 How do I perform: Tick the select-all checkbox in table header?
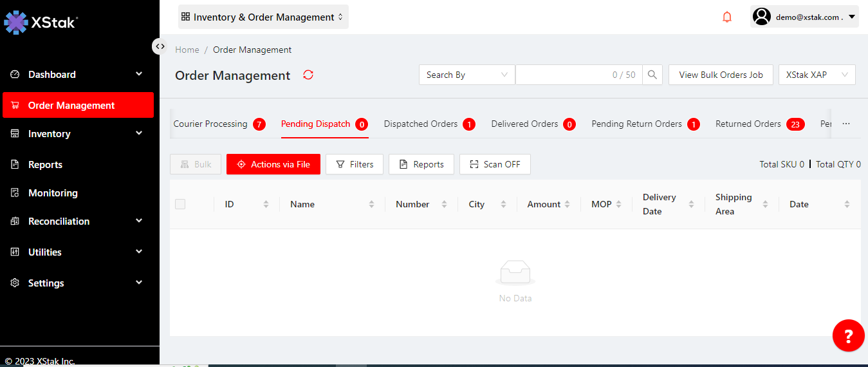[180, 204]
